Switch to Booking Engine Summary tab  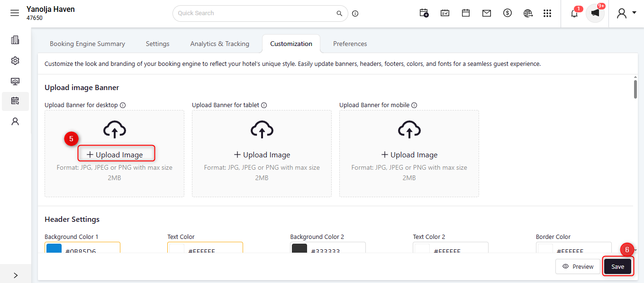87,44
